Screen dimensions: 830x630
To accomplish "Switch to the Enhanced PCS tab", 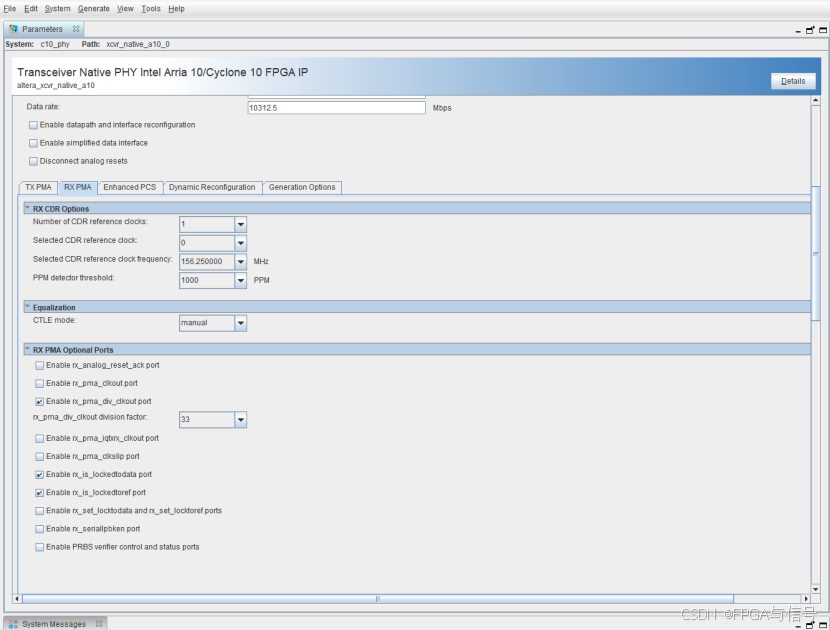I will 130,187.
